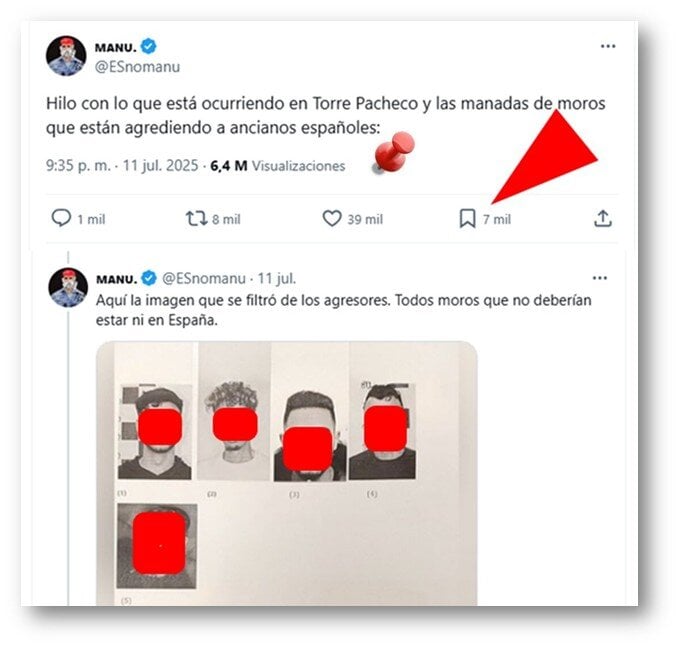Open the reply tweet's profile avatar
The width and height of the screenshot is (680, 648).
[68, 288]
